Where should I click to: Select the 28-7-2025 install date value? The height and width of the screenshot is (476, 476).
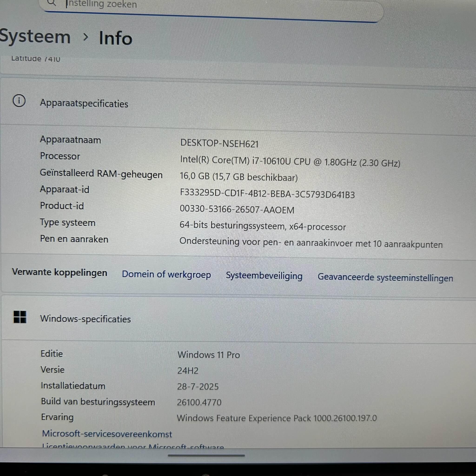(x=198, y=386)
